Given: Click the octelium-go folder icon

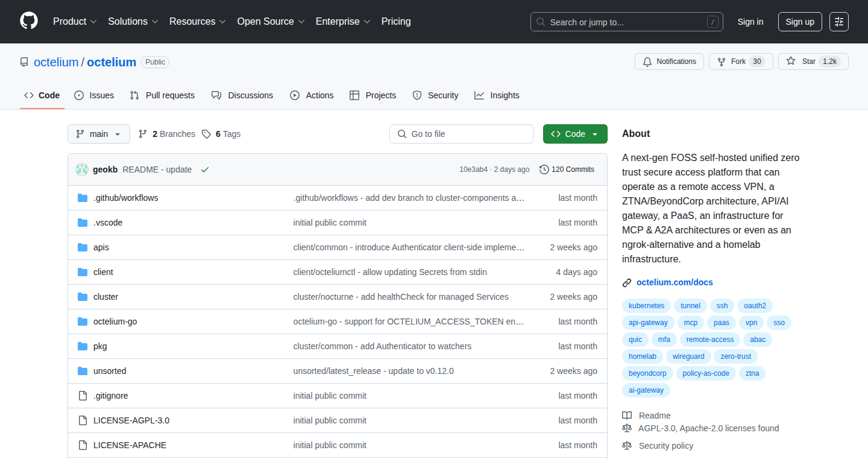Looking at the screenshot, I should point(83,321).
